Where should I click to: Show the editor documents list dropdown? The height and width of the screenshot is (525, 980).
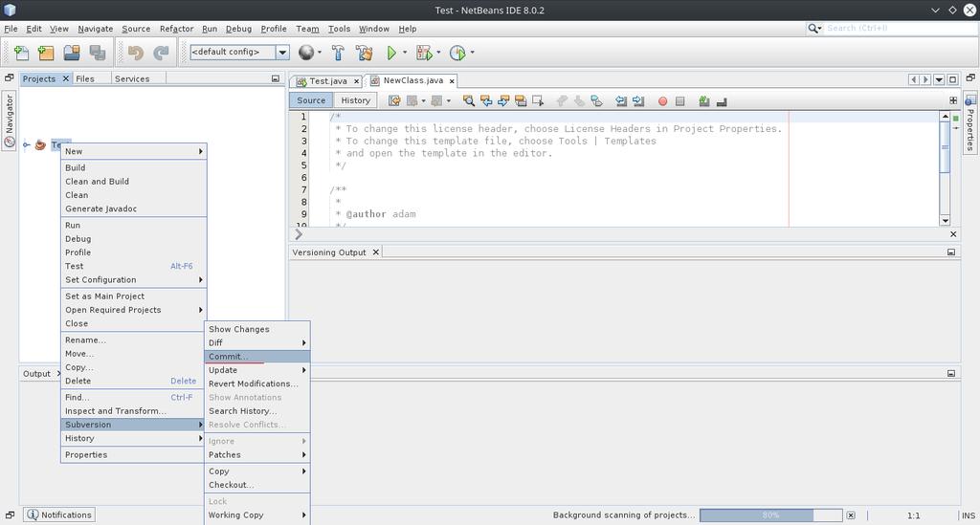point(939,80)
